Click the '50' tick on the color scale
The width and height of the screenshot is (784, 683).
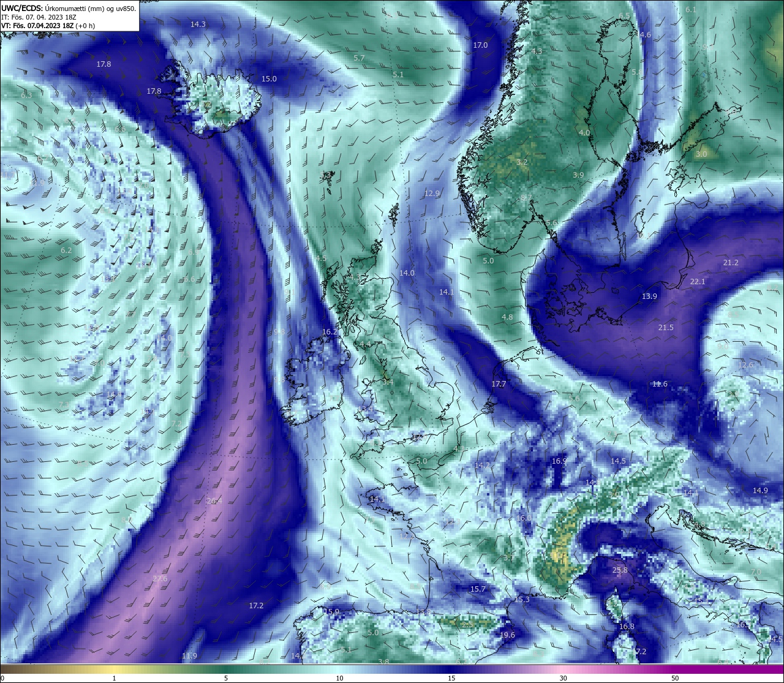tap(675, 678)
